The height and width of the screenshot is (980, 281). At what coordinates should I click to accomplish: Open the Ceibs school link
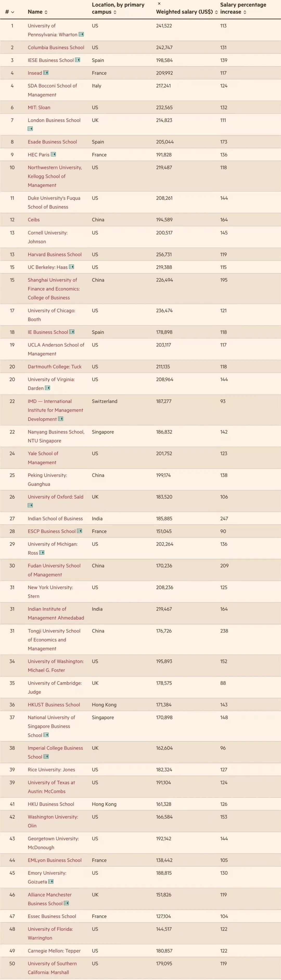(34, 220)
